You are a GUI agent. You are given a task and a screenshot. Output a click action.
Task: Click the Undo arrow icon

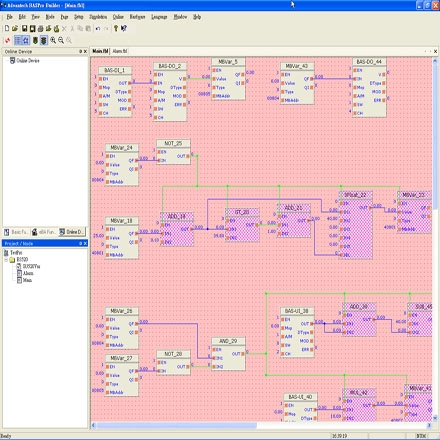tap(98, 29)
